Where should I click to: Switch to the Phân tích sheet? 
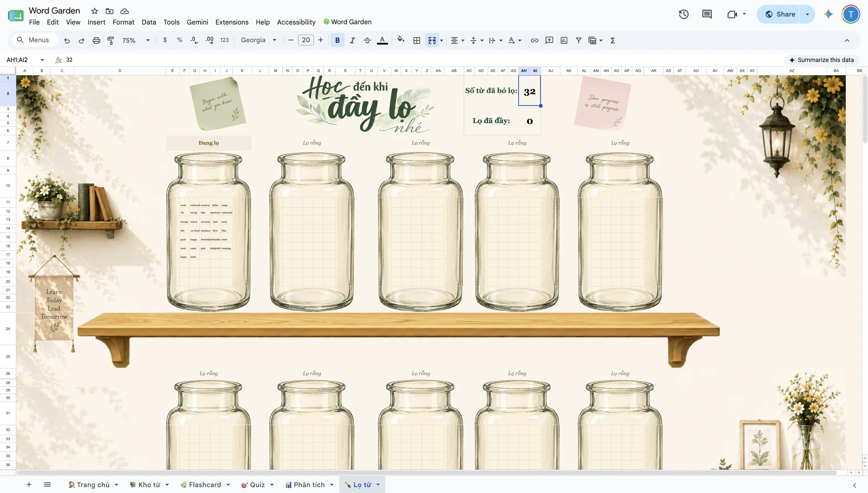tap(309, 485)
